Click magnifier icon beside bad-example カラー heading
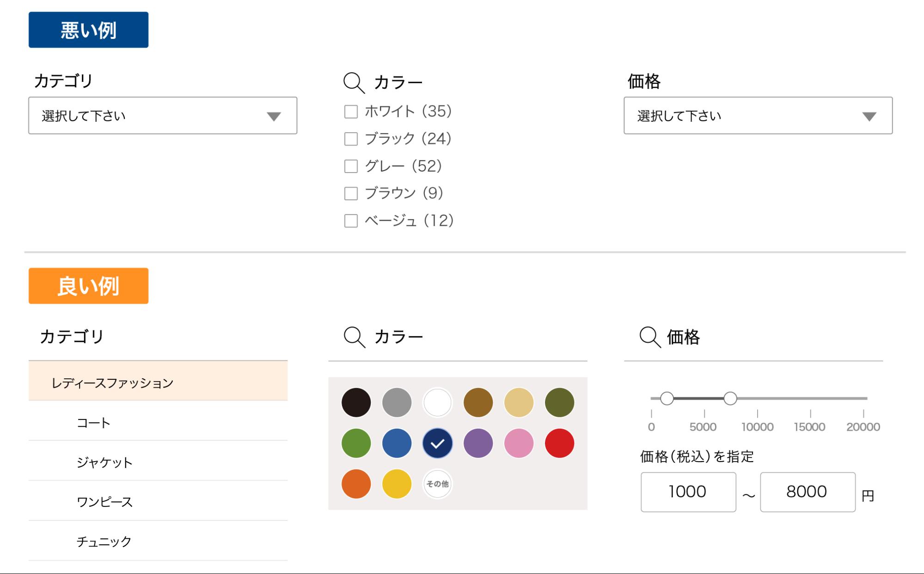Image resolution: width=924 pixels, height=574 pixels. (x=354, y=83)
